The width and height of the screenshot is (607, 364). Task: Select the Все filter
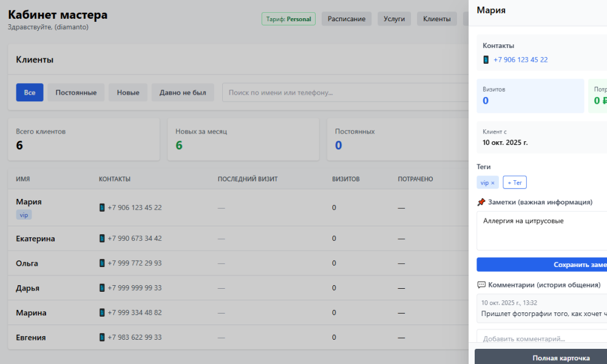tap(30, 93)
